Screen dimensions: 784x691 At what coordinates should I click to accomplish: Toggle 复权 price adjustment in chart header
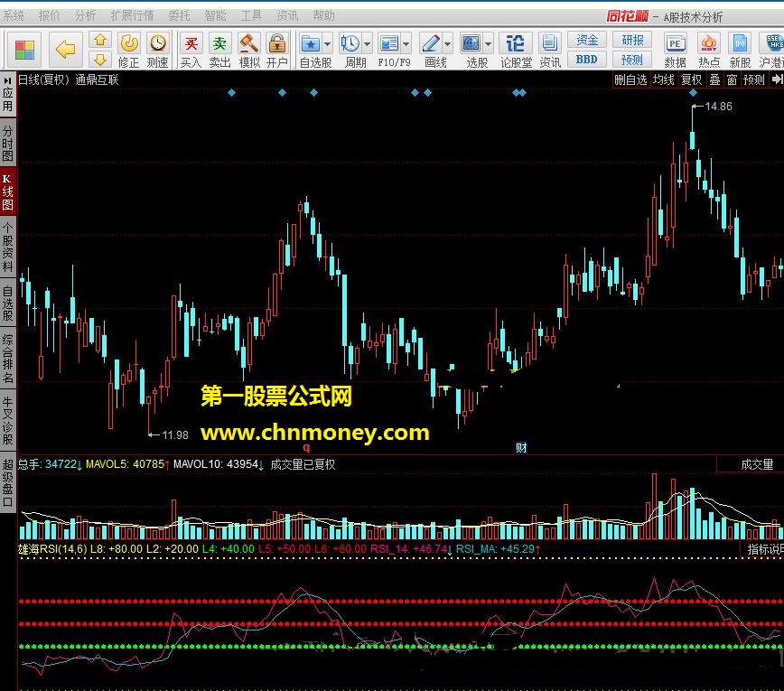(692, 79)
